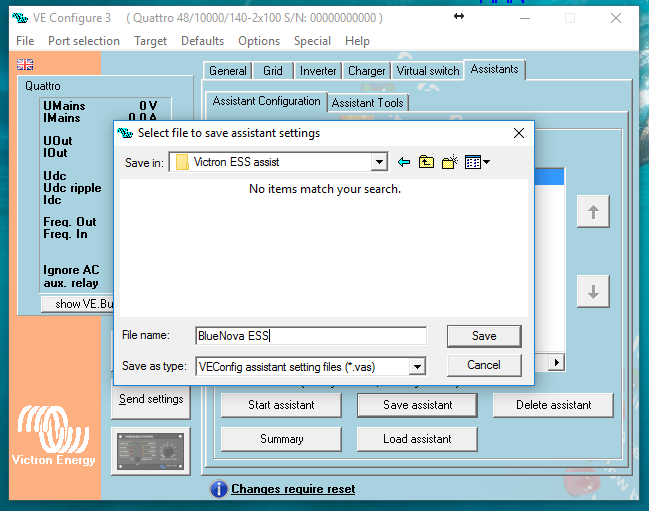649x511 pixels.
Task: Go up one folder level icon
Action: click(426, 162)
